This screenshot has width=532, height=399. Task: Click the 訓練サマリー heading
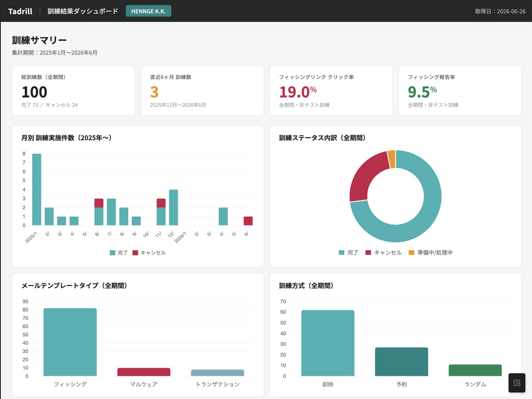pyautogui.click(x=39, y=41)
